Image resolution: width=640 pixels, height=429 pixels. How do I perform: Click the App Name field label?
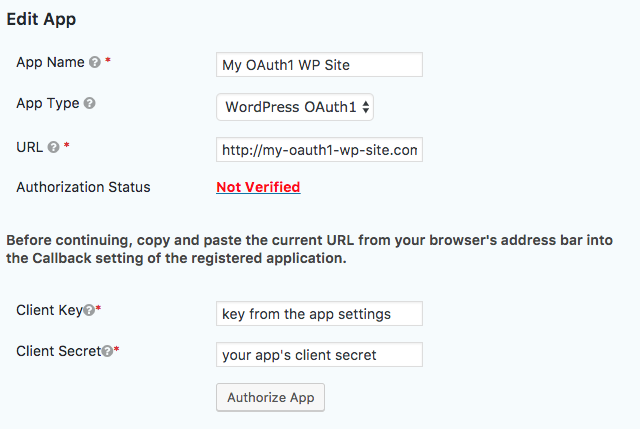coord(50,62)
